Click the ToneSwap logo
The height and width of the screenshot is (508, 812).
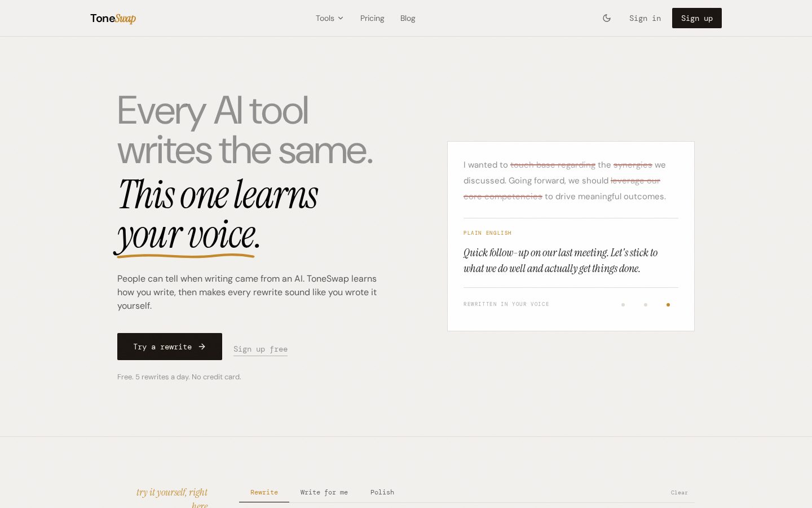tap(113, 18)
